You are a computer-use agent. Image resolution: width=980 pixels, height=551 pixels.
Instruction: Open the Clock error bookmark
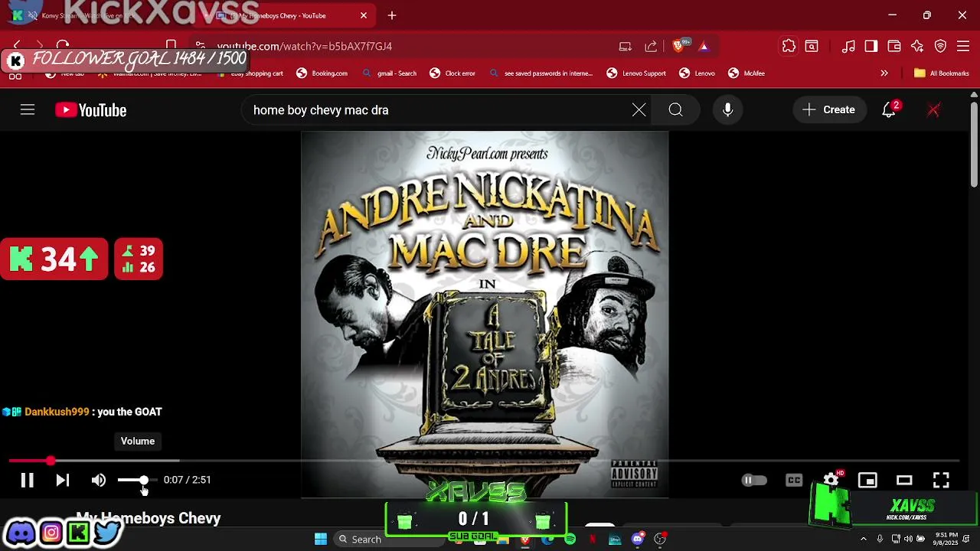(452, 73)
